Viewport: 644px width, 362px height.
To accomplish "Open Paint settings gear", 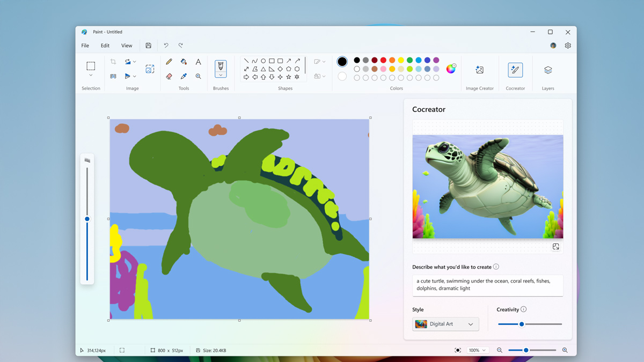I will [568, 46].
